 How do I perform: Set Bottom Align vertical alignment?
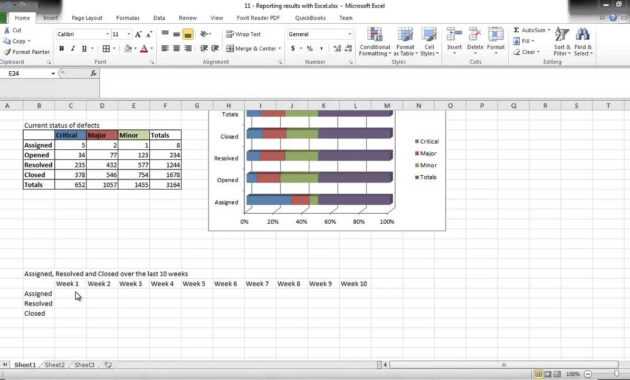(188, 35)
